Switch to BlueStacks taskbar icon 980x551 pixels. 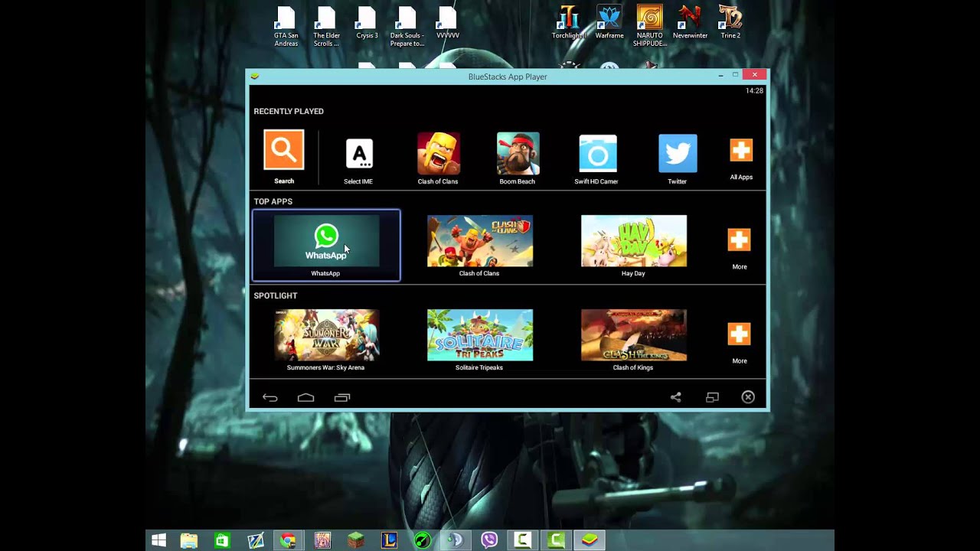click(590, 540)
